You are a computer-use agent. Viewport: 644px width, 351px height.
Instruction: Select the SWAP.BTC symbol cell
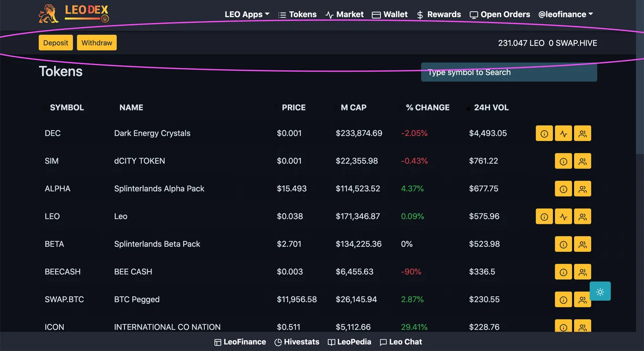pos(64,300)
